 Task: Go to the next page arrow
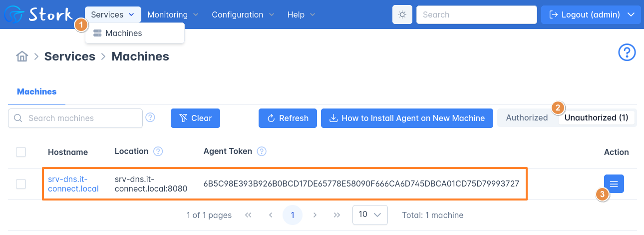315,215
